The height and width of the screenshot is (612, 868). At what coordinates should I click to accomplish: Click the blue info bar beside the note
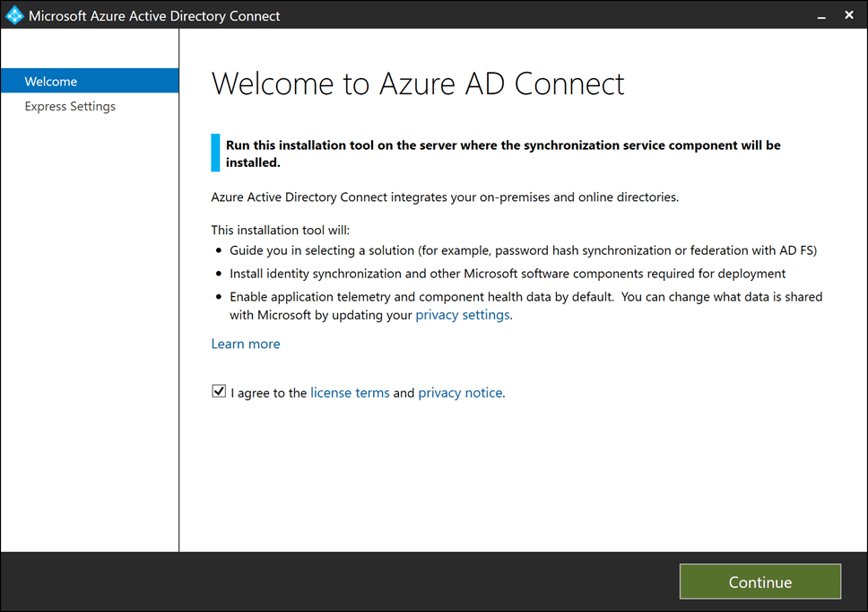[215, 153]
